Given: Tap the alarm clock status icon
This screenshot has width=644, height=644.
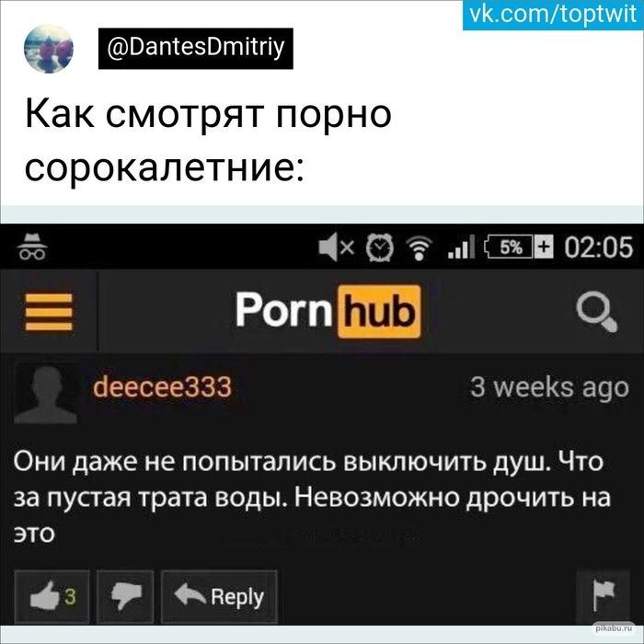Looking at the screenshot, I should click(379, 247).
